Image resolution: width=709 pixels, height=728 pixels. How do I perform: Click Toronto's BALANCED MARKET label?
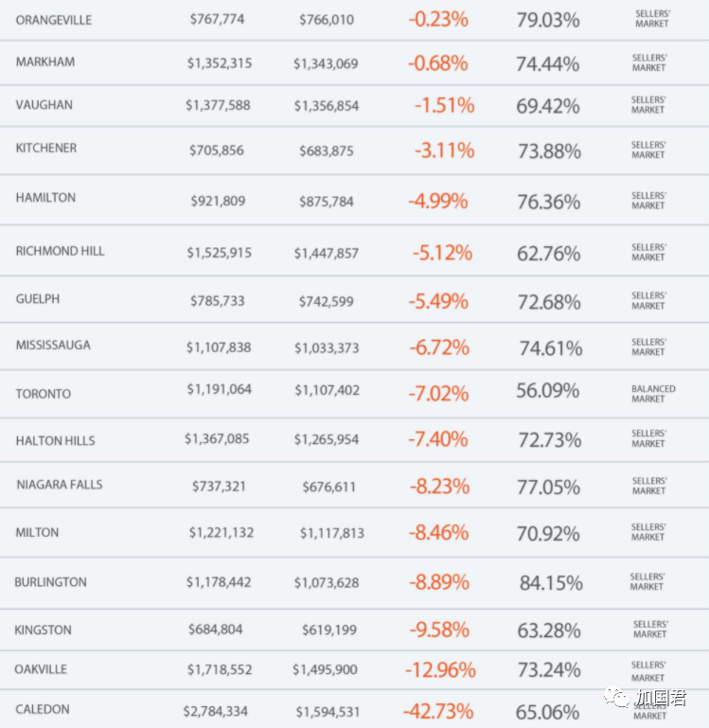point(653,394)
